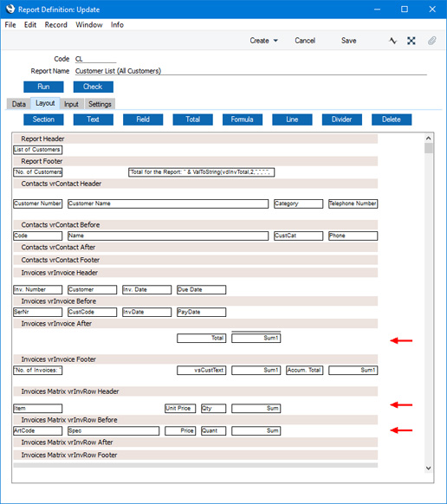Open the paperclip attachments icon
The height and width of the screenshot is (504, 447).
[432, 41]
